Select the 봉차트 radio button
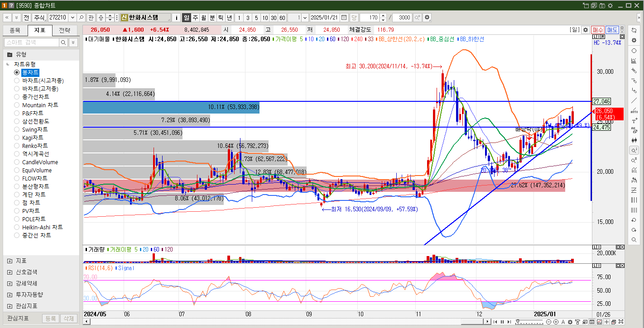This screenshot has height=328, width=644. point(17,72)
